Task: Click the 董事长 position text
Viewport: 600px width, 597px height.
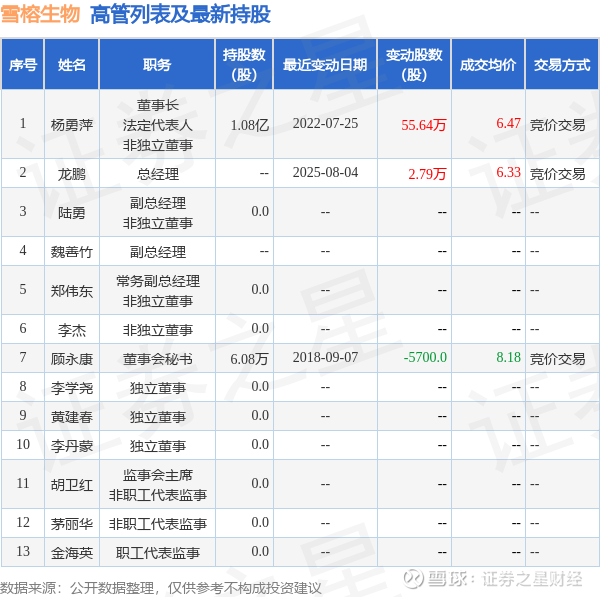Action: (x=158, y=105)
